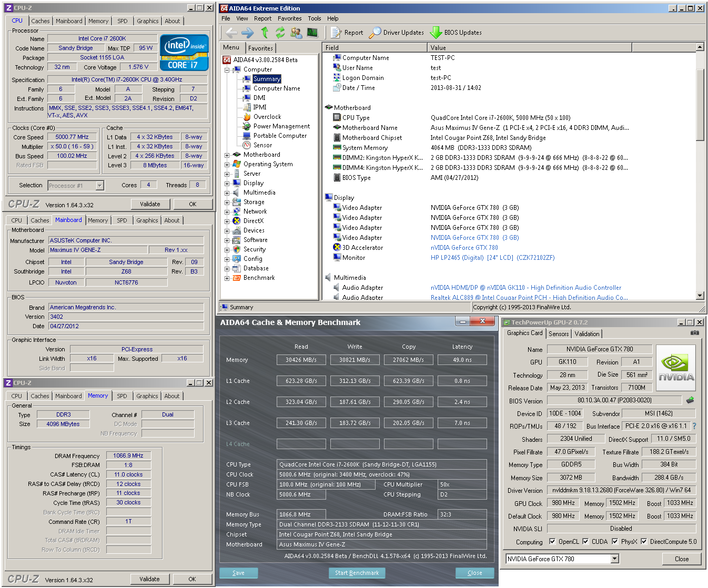The width and height of the screenshot is (708, 588).
Task: Toggle the DirectCompute 5.0 checkbox in GPU-Z
Action: [x=644, y=541]
